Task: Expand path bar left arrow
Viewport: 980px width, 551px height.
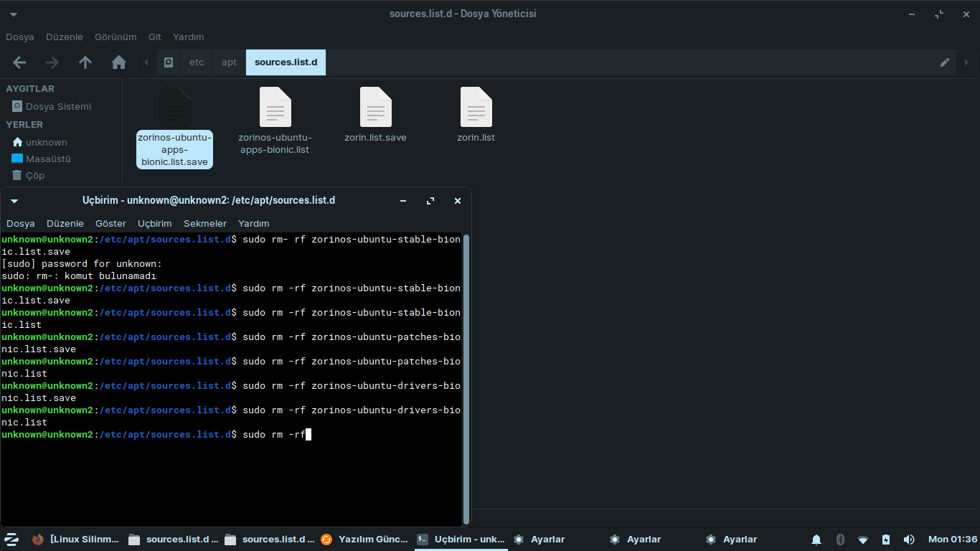Action: pos(146,62)
